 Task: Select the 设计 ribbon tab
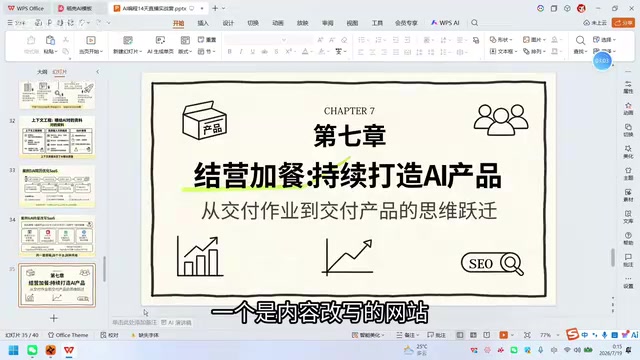coord(228,23)
